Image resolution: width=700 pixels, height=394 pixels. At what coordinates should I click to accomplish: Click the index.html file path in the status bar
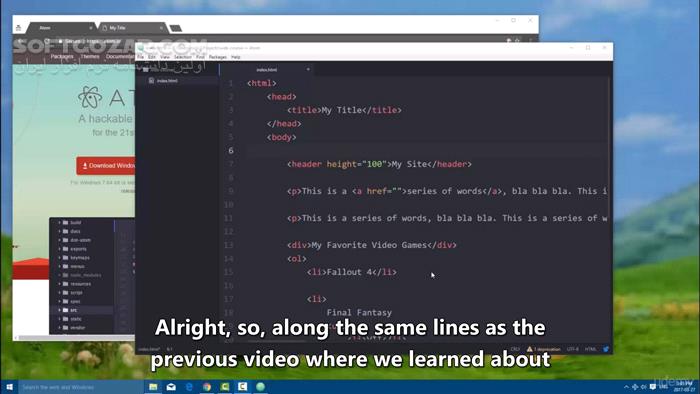coord(149,349)
